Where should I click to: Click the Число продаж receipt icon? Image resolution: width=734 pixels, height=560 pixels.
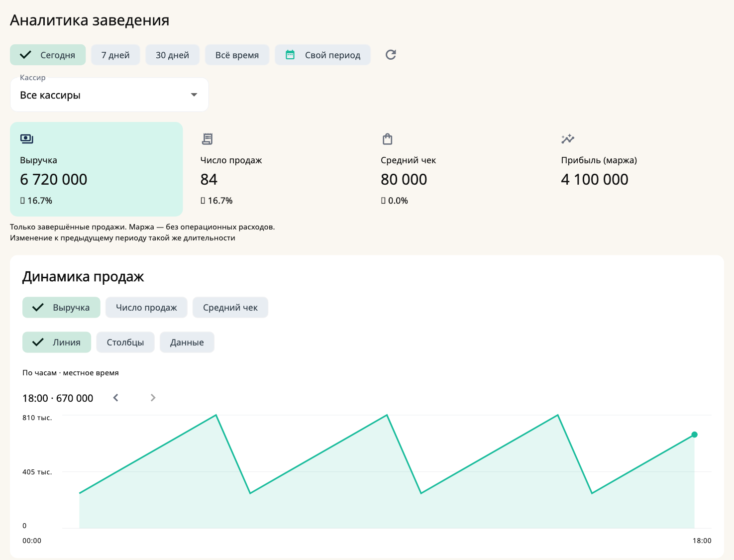coord(207,139)
